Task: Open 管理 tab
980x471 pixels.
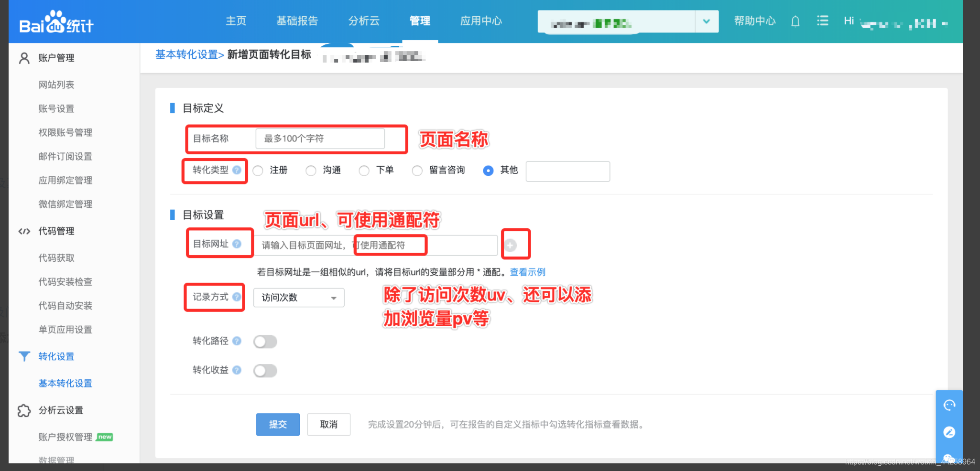Action: tap(420, 21)
